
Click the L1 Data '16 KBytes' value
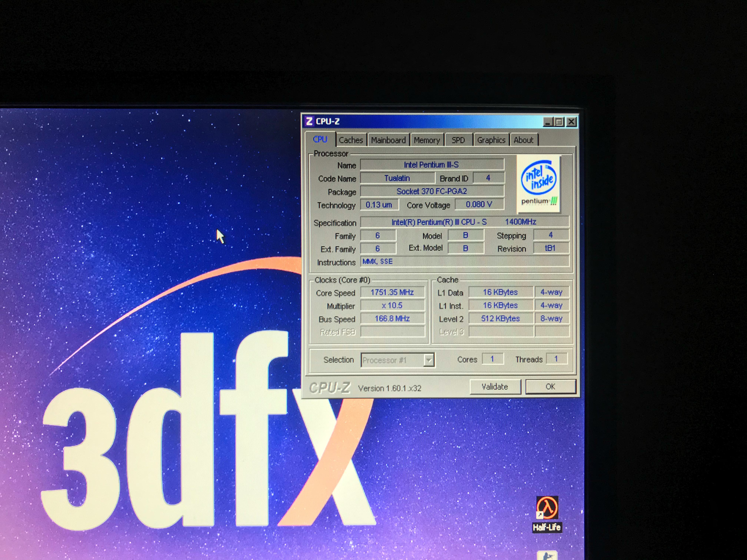[x=501, y=292]
